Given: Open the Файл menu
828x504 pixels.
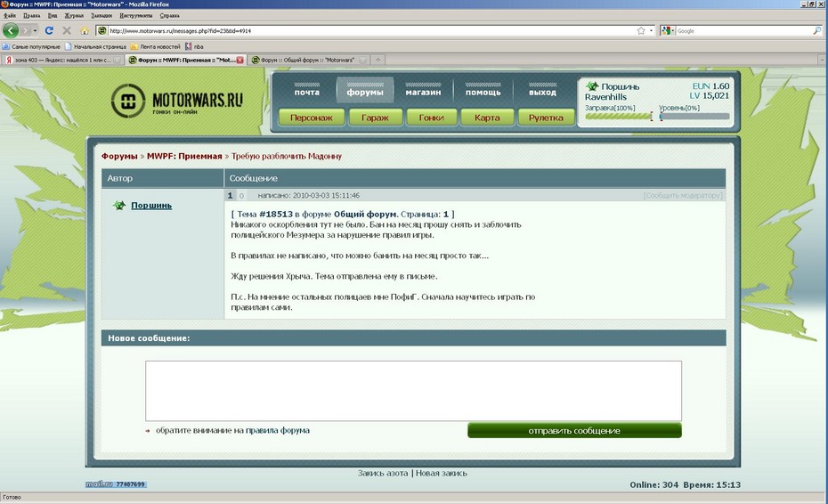Looking at the screenshot, I should [x=10, y=15].
